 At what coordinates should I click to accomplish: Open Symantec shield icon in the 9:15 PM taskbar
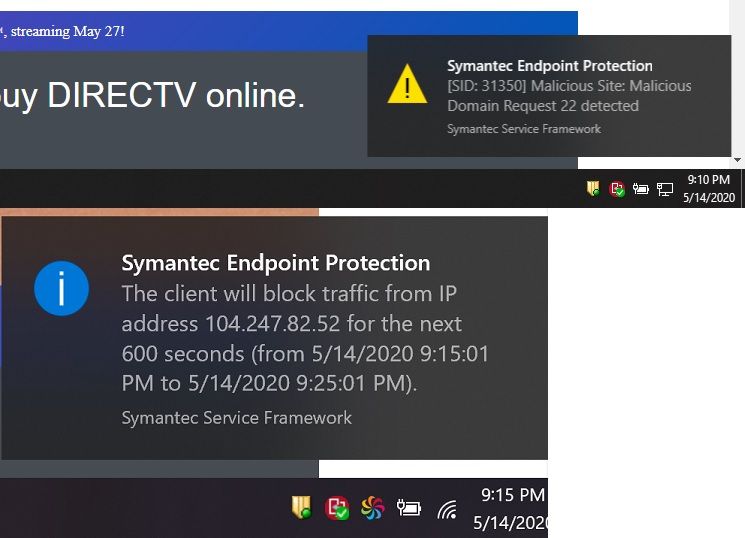click(301, 508)
